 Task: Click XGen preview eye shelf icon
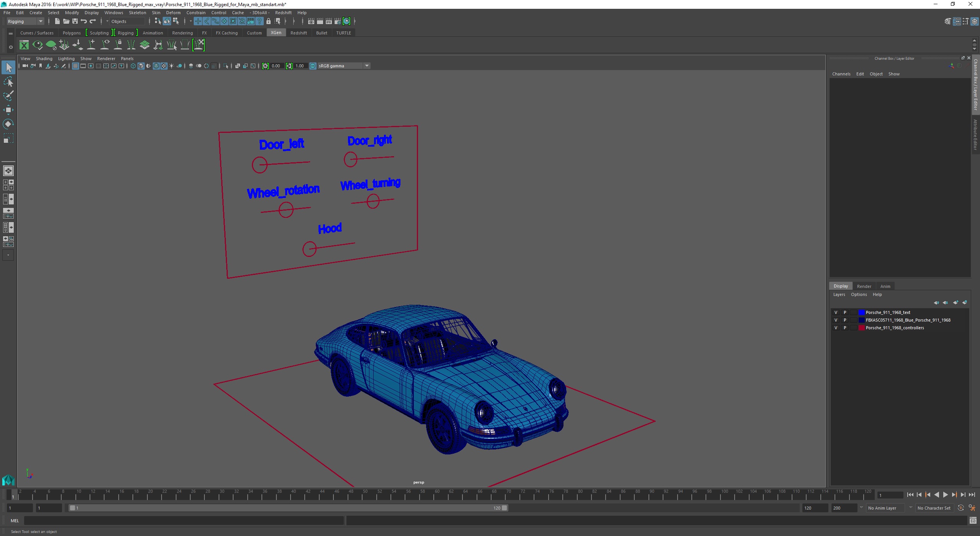(38, 45)
